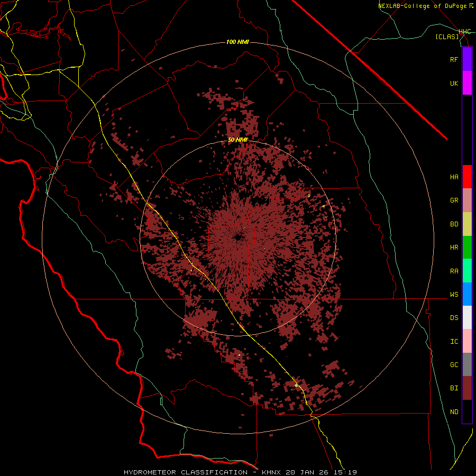This screenshot has height=476, width=476.
Task: Click the RA legend label
Action: tap(454, 271)
